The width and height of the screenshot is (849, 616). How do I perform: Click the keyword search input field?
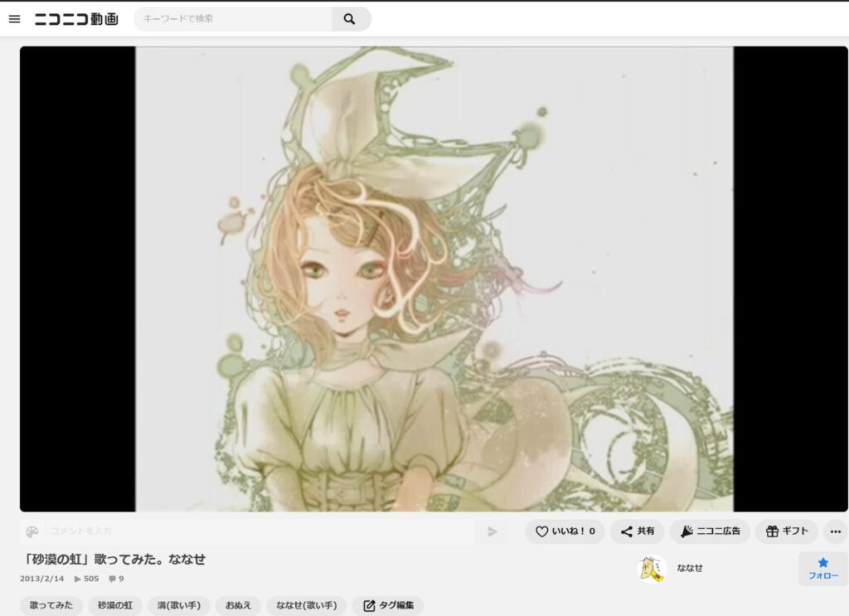click(x=234, y=19)
